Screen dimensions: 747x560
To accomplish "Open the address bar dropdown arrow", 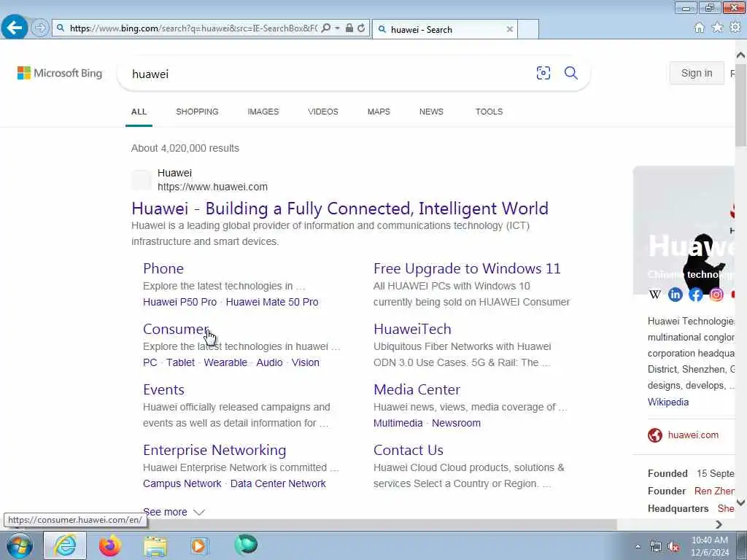I will click(337, 28).
